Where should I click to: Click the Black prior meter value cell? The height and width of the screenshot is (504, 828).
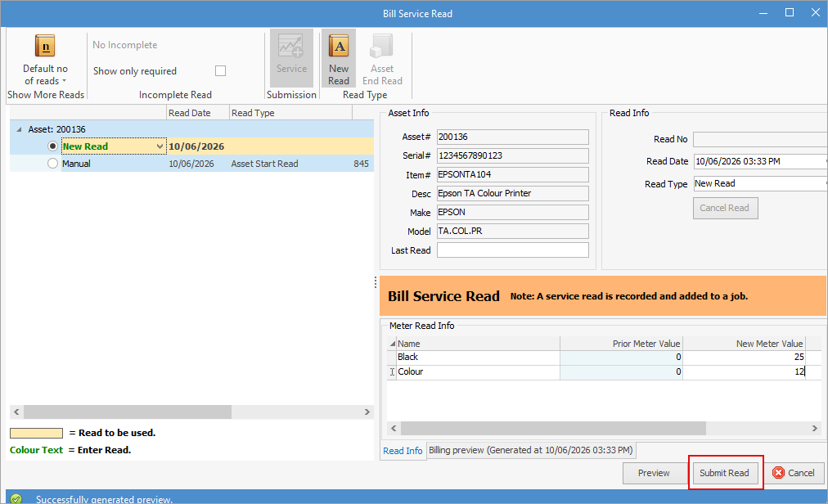(621, 357)
